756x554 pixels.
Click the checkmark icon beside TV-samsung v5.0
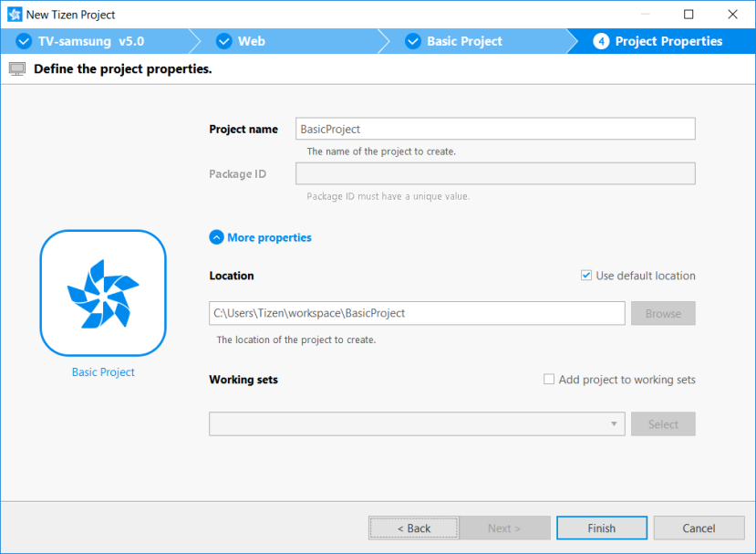[24, 41]
